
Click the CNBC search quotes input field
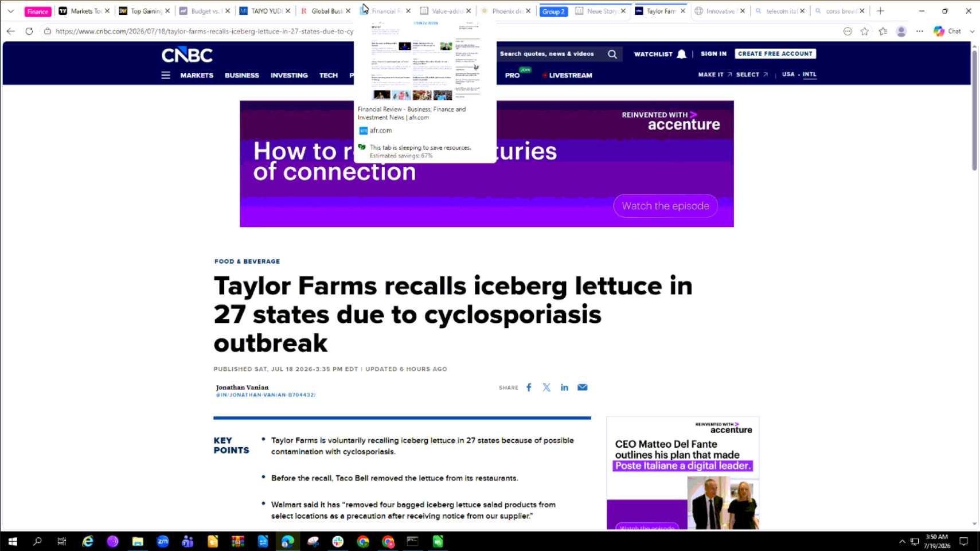click(x=548, y=54)
